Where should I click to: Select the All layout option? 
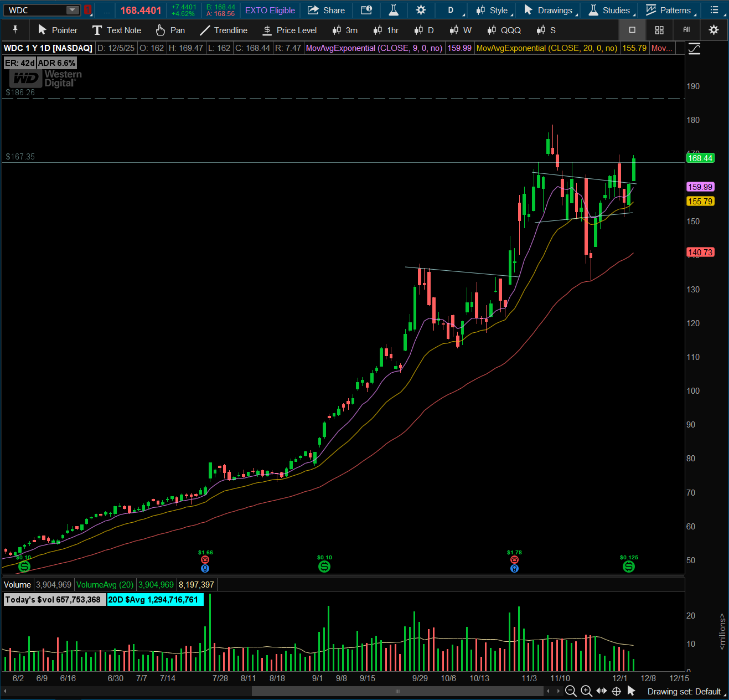click(x=686, y=30)
